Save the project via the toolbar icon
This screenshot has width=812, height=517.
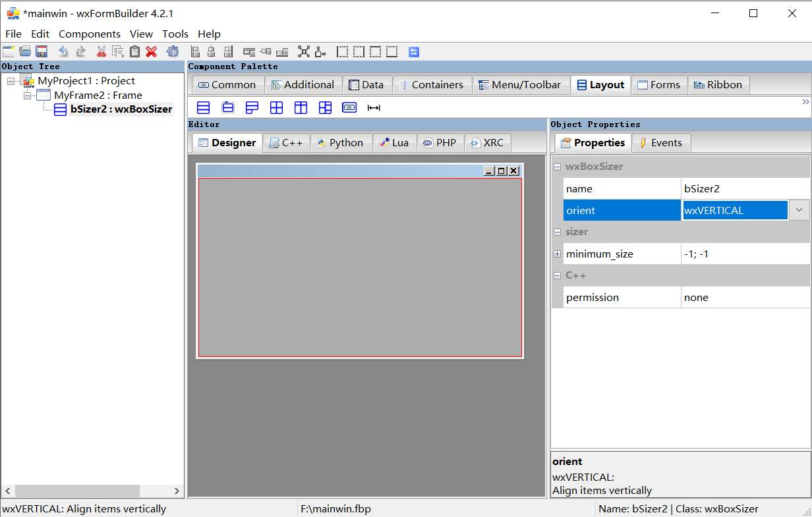(x=42, y=51)
